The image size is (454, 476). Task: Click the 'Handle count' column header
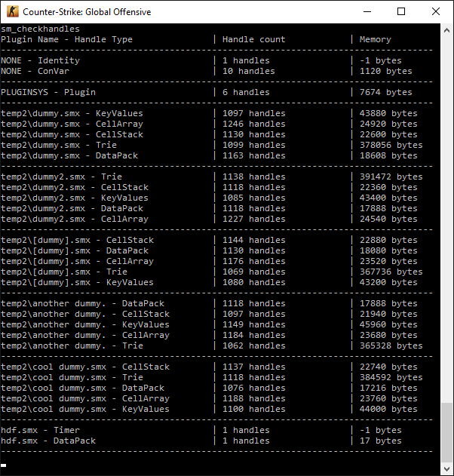(253, 39)
